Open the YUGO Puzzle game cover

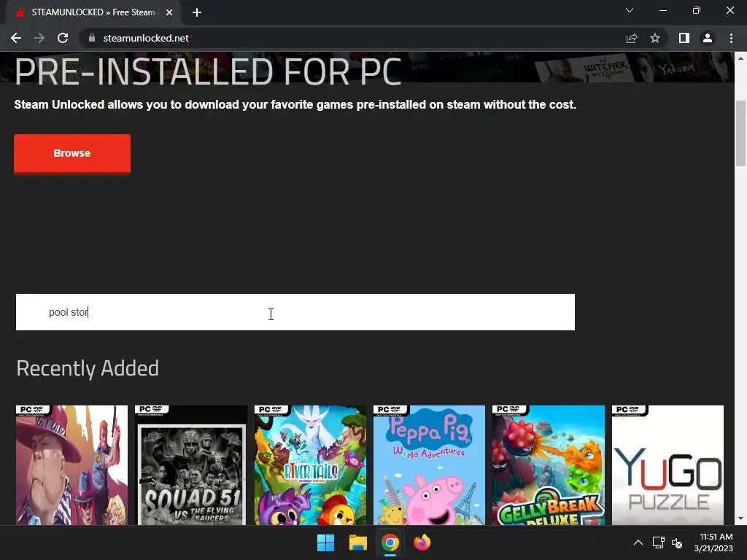point(667,465)
